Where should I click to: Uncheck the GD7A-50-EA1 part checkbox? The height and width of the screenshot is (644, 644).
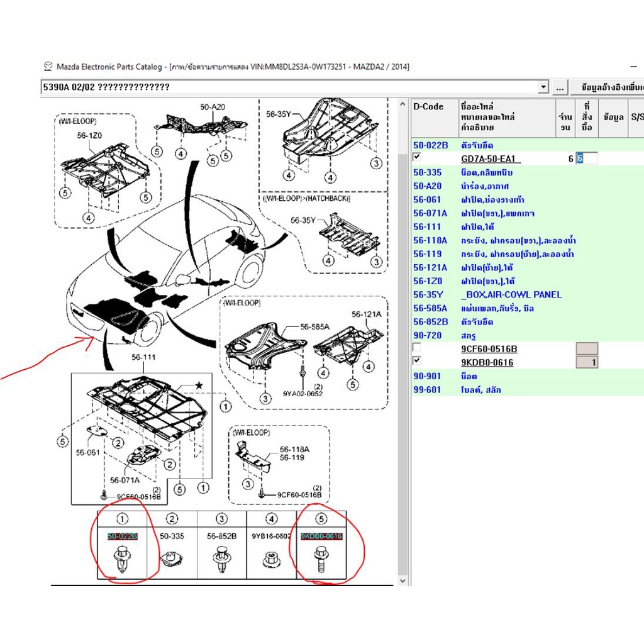click(x=417, y=157)
